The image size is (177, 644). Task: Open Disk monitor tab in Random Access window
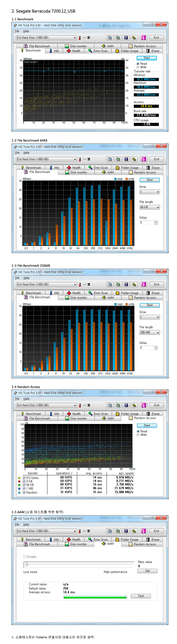(x=76, y=418)
